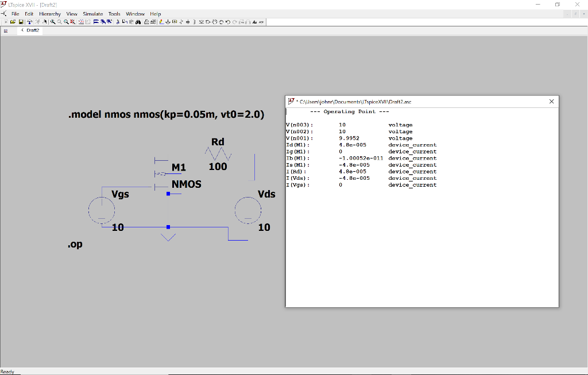Switch to the Draft2 schematic tab
Image resolution: width=588 pixels, height=375 pixels.
click(32, 30)
